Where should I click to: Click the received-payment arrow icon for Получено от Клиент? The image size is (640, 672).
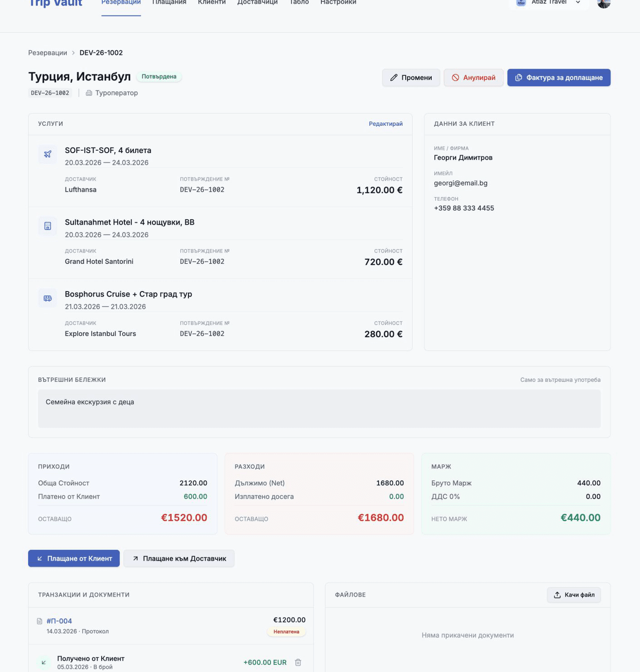tap(44, 662)
